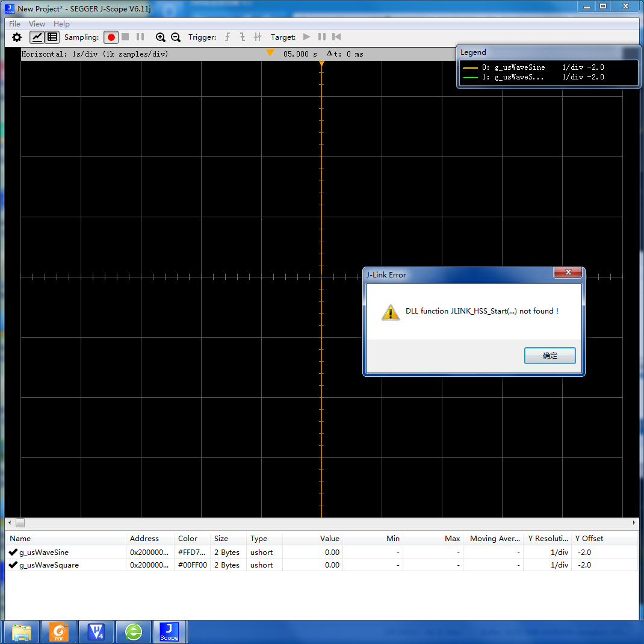Select legend entry 1: g_usWaveS...

[533, 77]
